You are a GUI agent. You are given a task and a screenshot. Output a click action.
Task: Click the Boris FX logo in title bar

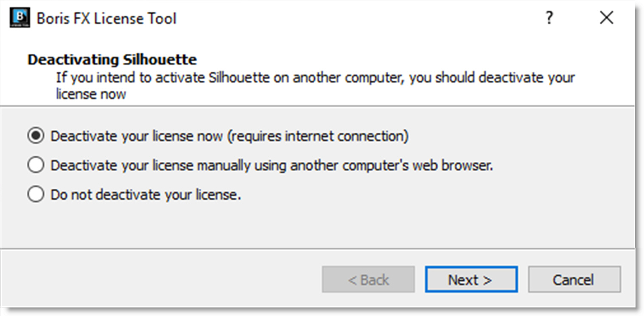click(x=20, y=19)
